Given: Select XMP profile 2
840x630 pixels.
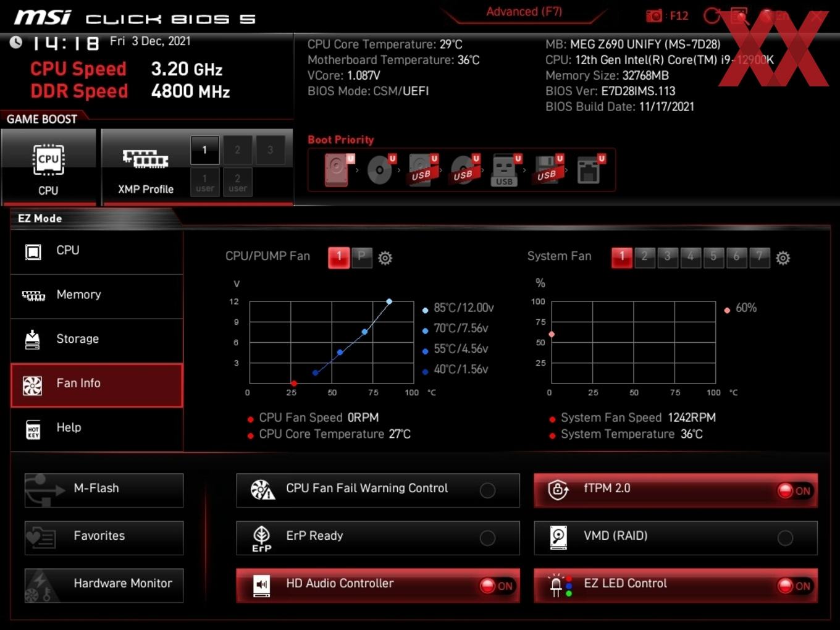Looking at the screenshot, I should 238,150.
